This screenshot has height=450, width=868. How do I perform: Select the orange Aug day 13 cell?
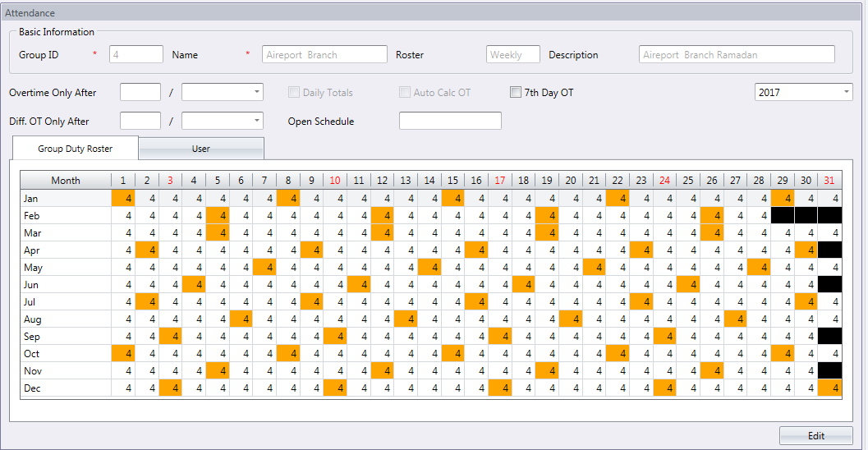click(406, 319)
